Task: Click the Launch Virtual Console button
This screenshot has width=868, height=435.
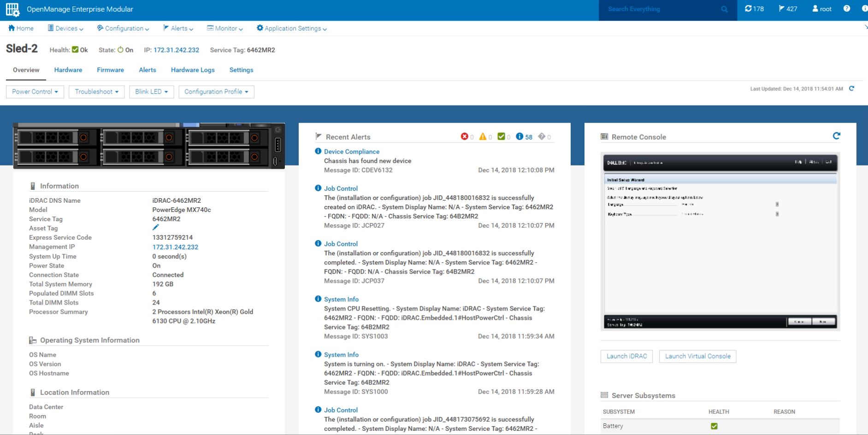Action: [x=698, y=356]
